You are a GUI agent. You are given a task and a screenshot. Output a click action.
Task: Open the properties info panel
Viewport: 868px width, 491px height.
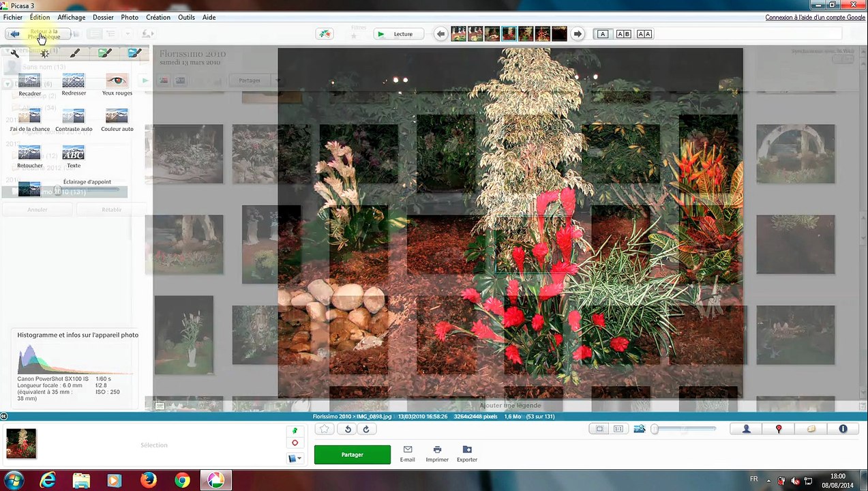click(843, 429)
